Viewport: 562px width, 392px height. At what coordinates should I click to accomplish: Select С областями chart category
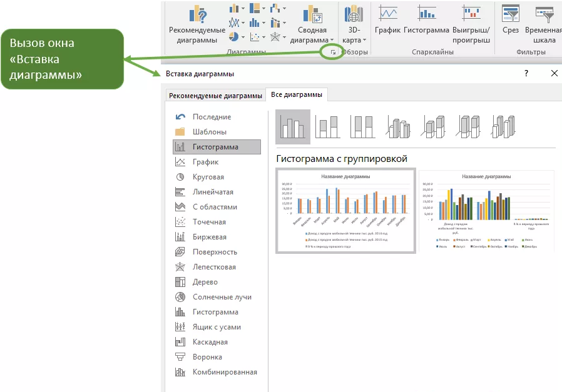pos(217,207)
